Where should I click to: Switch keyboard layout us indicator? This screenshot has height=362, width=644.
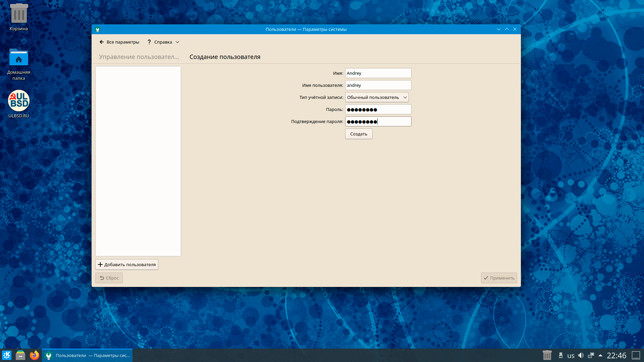pyautogui.click(x=571, y=356)
